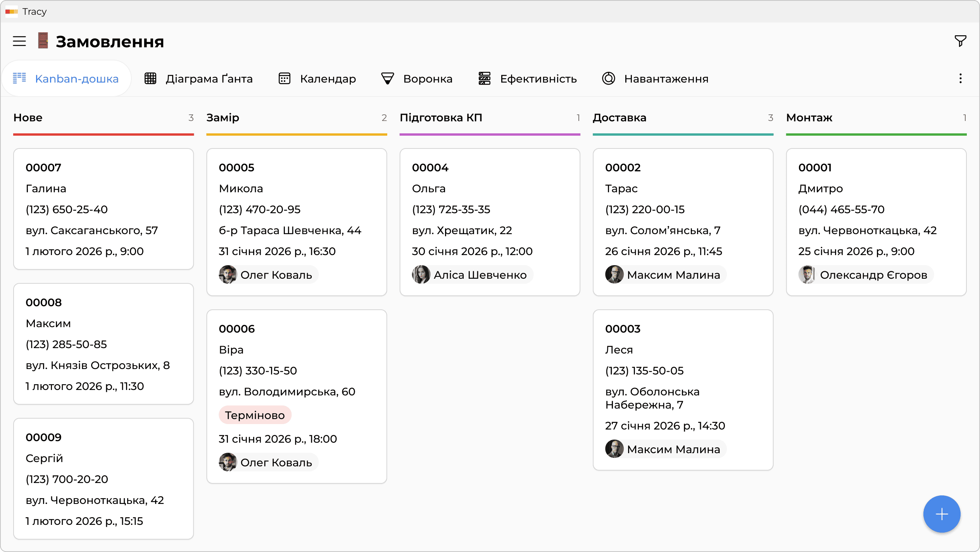Click the blue plus add button

click(941, 514)
